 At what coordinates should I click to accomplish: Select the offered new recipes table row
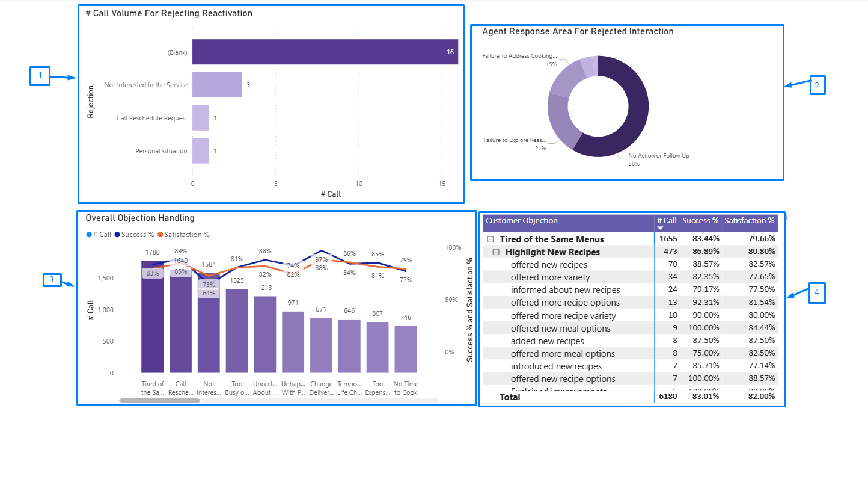click(549, 264)
